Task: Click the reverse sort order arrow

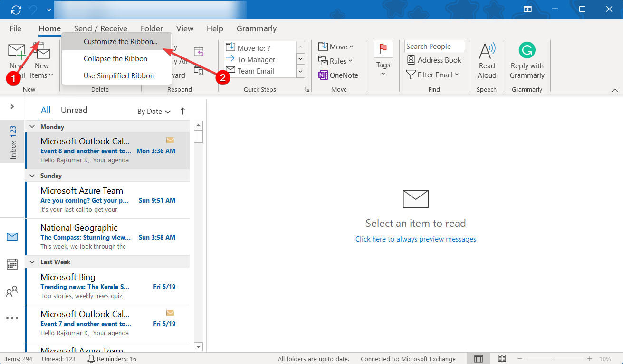Action: (182, 111)
